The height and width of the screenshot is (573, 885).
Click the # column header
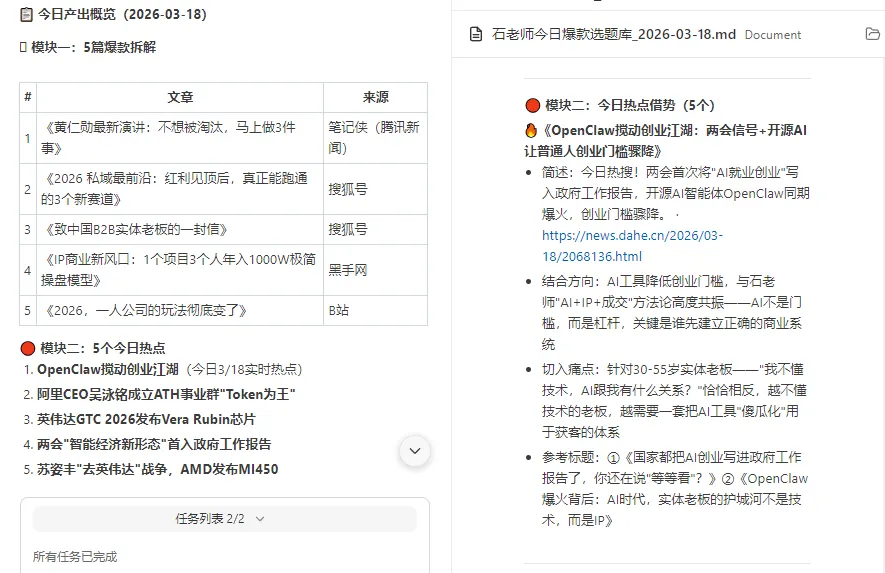[28, 98]
